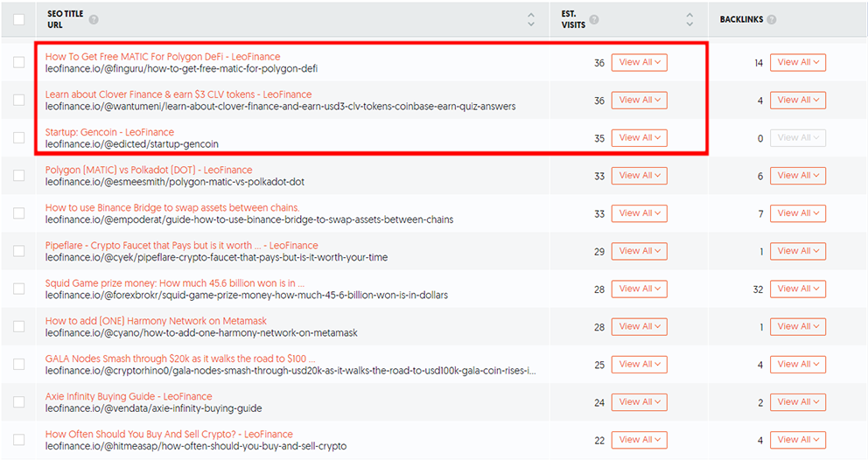
Task: Expand backlinks View All for Polygon vs Polkadot
Action: (x=798, y=176)
